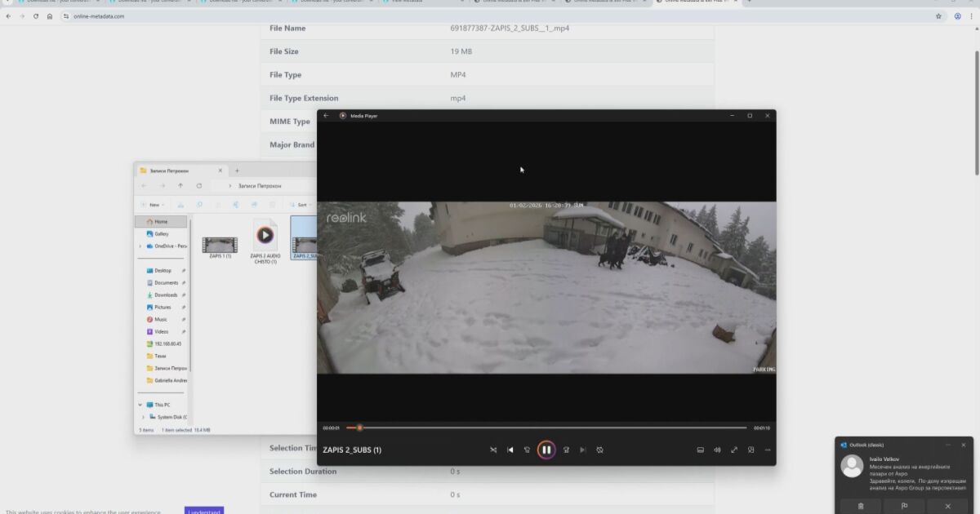Go back using Media Player back arrow
The image size is (980, 514).
click(326, 116)
